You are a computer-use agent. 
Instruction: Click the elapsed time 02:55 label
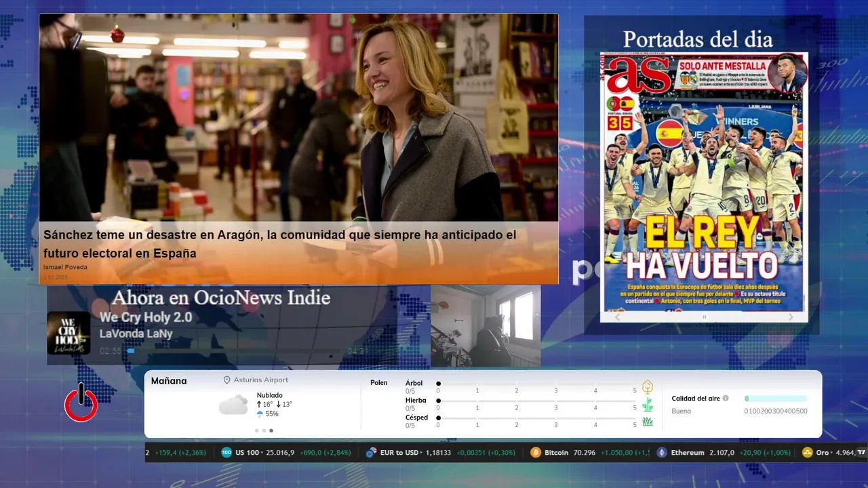coord(111,351)
